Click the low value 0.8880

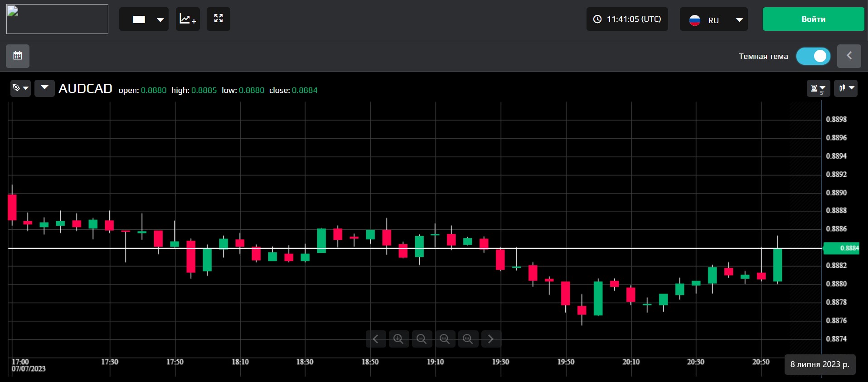coord(252,90)
